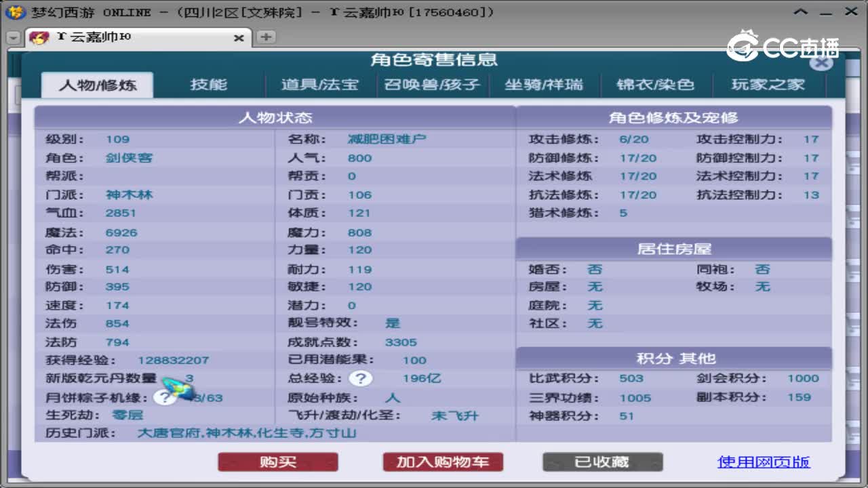
Task: Click the 获得经验 value 128832207
Action: (x=173, y=360)
